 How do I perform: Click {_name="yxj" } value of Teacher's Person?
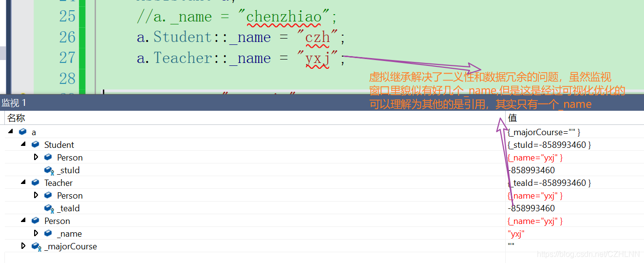pyautogui.click(x=535, y=196)
